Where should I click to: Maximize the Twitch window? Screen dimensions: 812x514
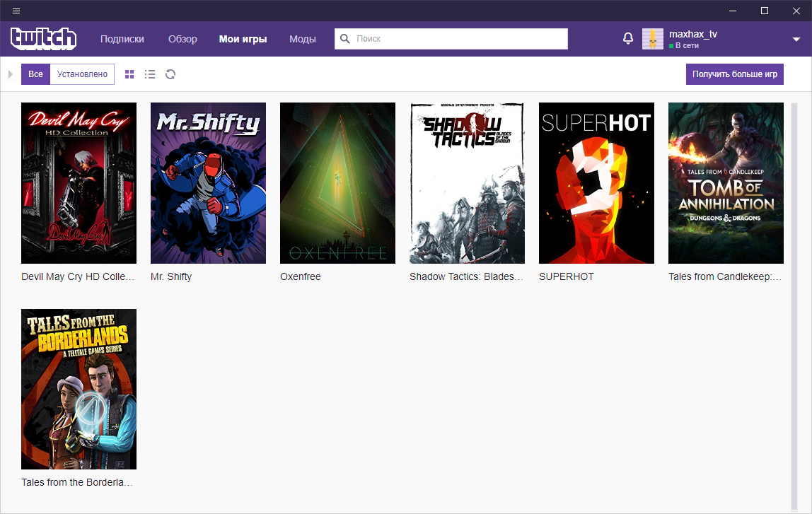click(x=765, y=11)
